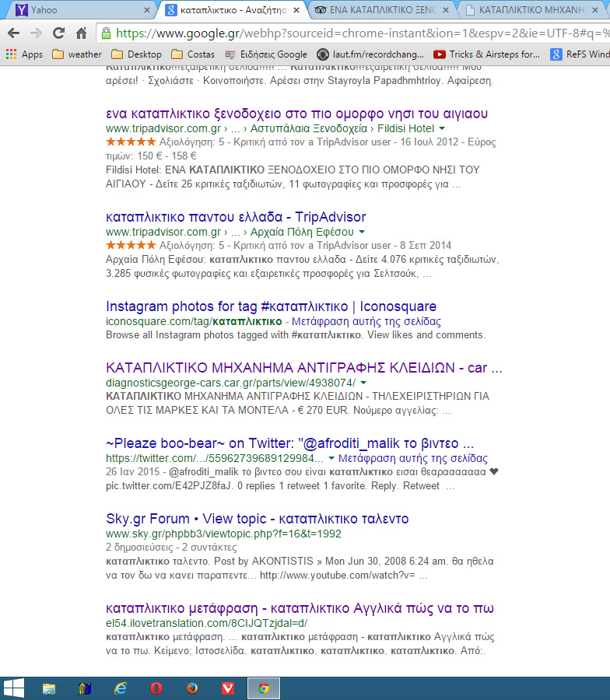Screen dimensions: 610x700
Task: Click Μετάφραση αυτής της σελίδας beside twitter.com
Action: pyautogui.click(x=413, y=458)
